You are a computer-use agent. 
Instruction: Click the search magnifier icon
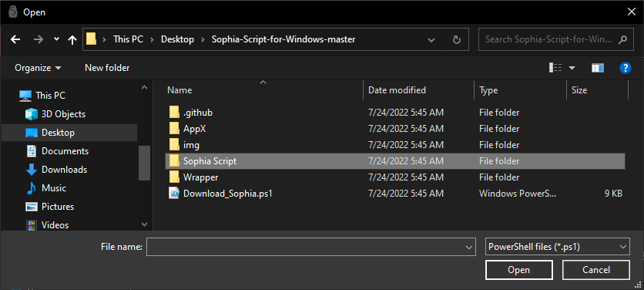pyautogui.click(x=622, y=39)
